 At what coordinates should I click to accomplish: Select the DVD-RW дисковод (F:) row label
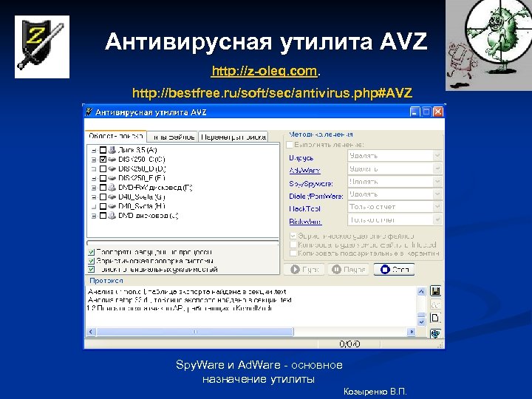click(x=155, y=187)
